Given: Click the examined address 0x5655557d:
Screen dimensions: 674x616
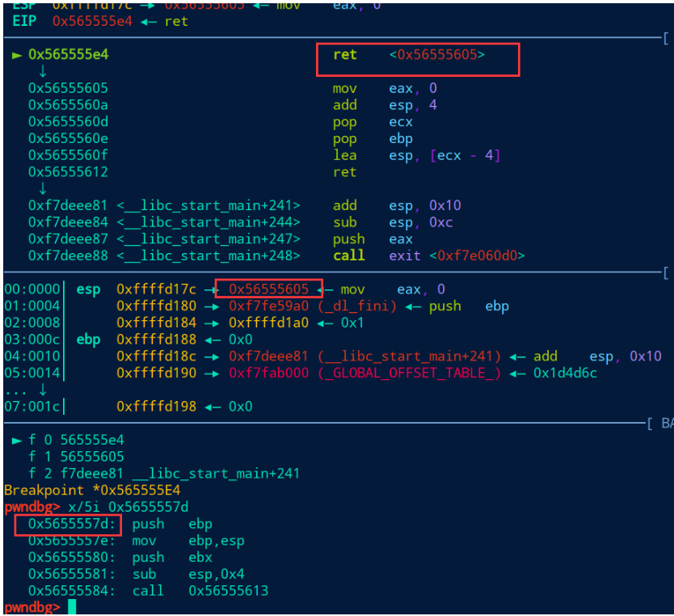Looking at the screenshot, I should tap(72, 524).
